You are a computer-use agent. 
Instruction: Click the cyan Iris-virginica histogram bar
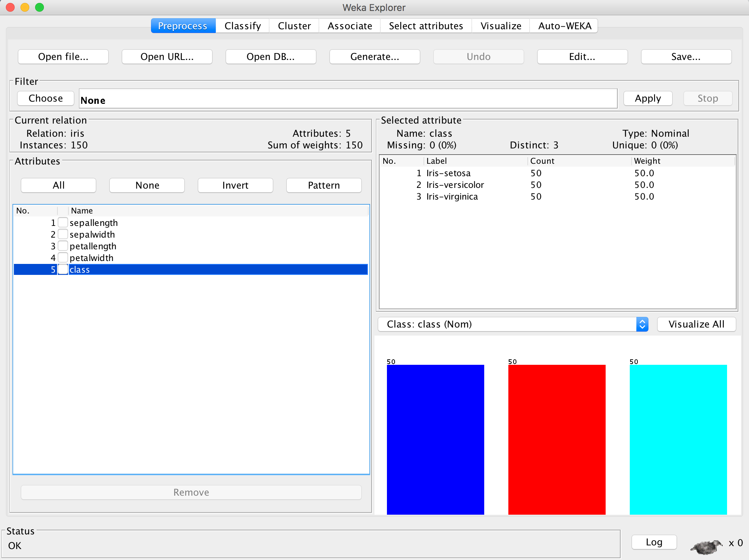click(x=678, y=439)
